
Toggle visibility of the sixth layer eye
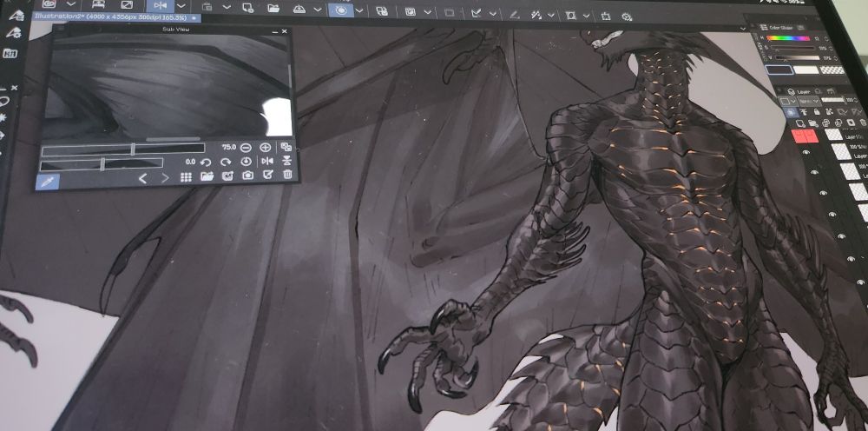[x=852, y=259]
